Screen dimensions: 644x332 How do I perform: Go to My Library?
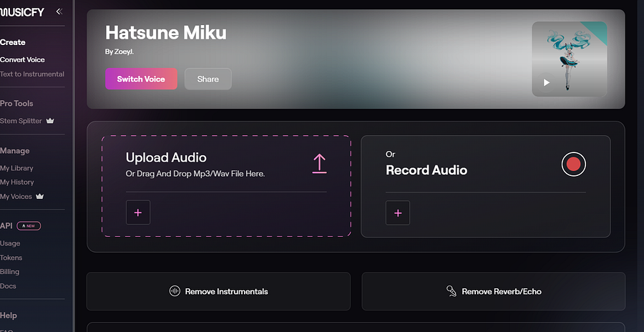click(x=17, y=168)
